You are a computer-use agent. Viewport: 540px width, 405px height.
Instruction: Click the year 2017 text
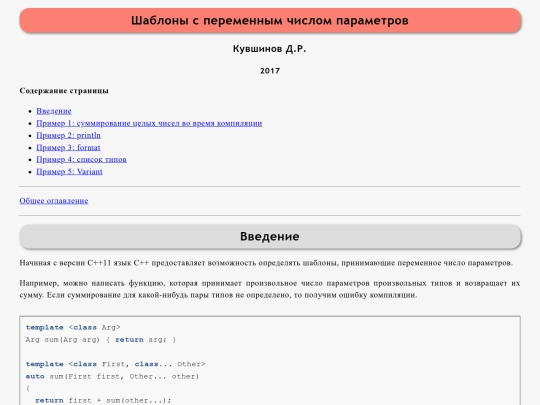[x=270, y=71]
